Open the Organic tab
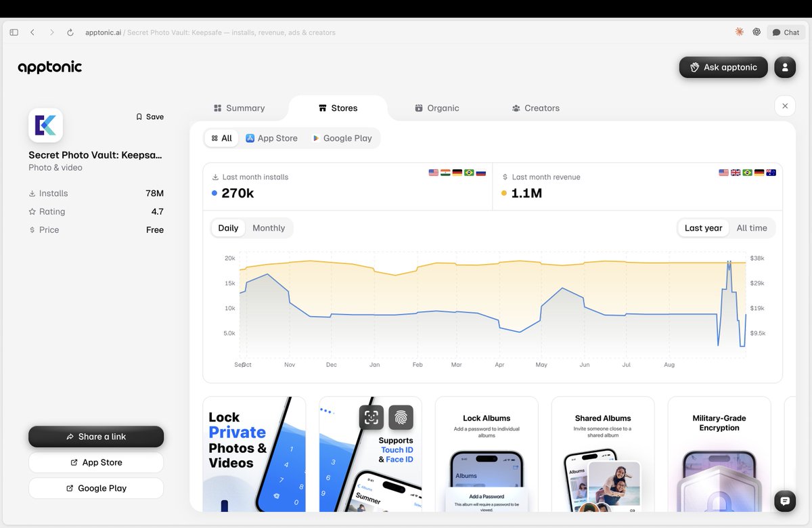The width and height of the screenshot is (812, 528). pos(436,108)
